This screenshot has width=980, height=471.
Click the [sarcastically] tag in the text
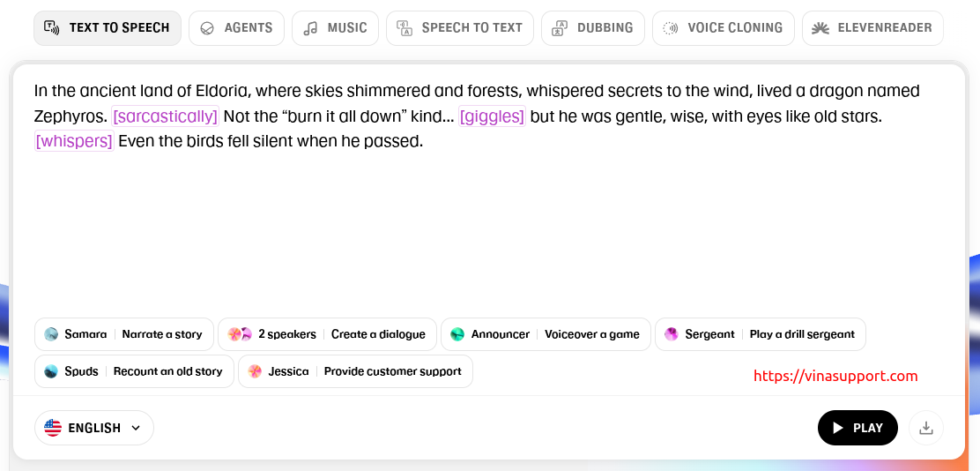(x=166, y=116)
